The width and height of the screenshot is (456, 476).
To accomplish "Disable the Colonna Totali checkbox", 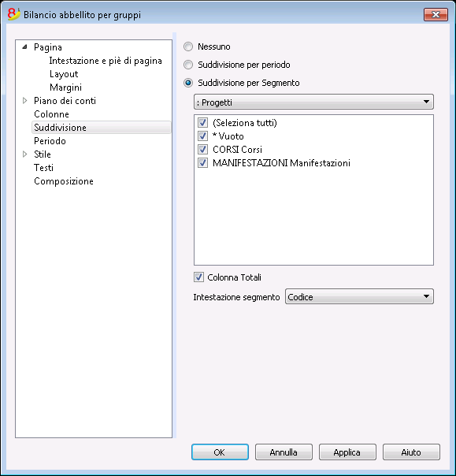I will coord(198,277).
